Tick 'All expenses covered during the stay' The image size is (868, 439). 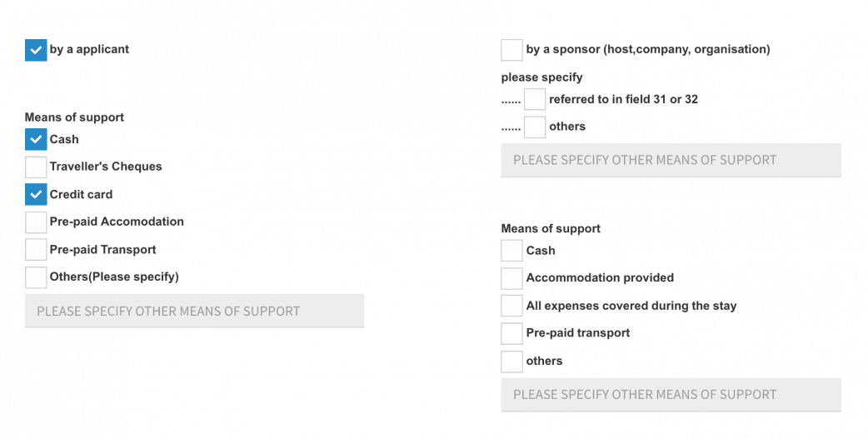511,306
